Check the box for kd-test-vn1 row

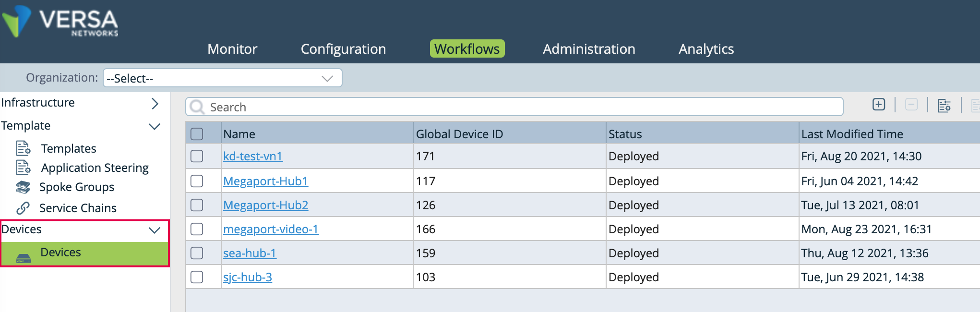(197, 156)
